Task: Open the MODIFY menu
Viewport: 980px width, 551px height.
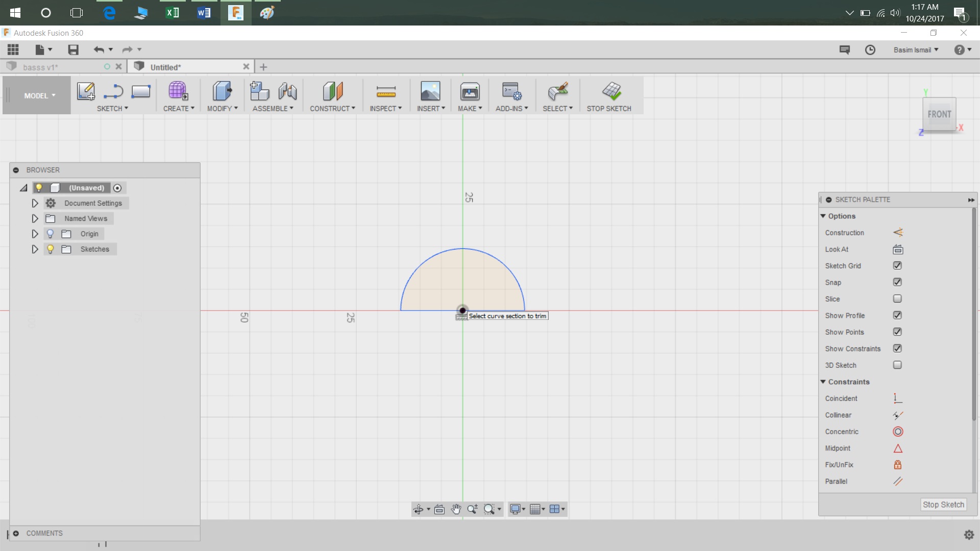Action: 223,109
